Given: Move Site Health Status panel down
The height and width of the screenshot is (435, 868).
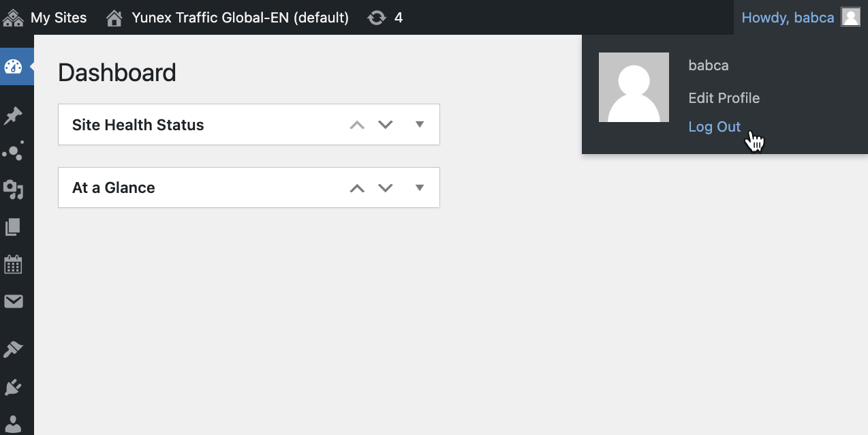Looking at the screenshot, I should point(386,125).
